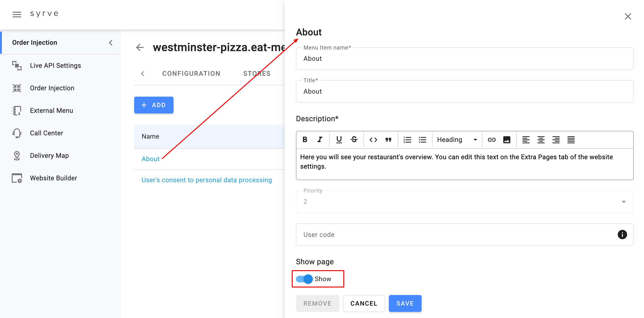Click the Save button
The height and width of the screenshot is (318, 644).
(405, 303)
